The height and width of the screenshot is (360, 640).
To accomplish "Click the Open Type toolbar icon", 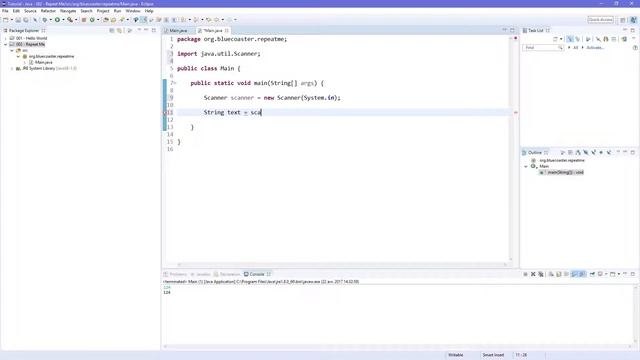I will pos(106,20).
